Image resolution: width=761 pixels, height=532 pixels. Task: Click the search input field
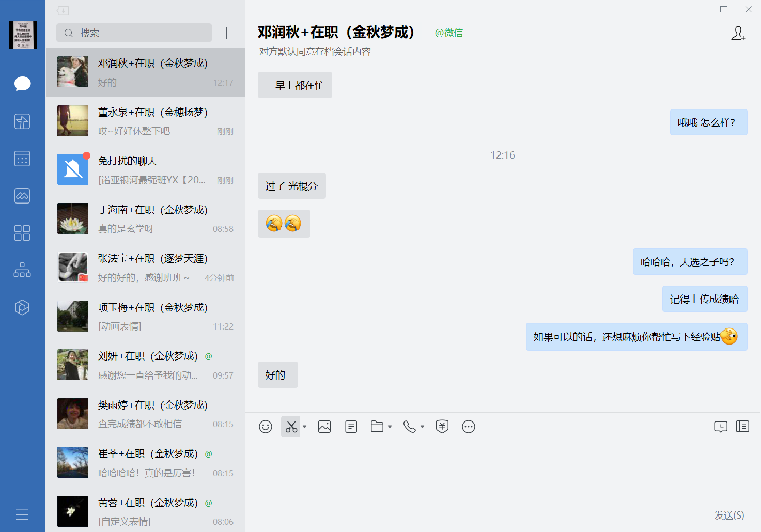point(134,33)
